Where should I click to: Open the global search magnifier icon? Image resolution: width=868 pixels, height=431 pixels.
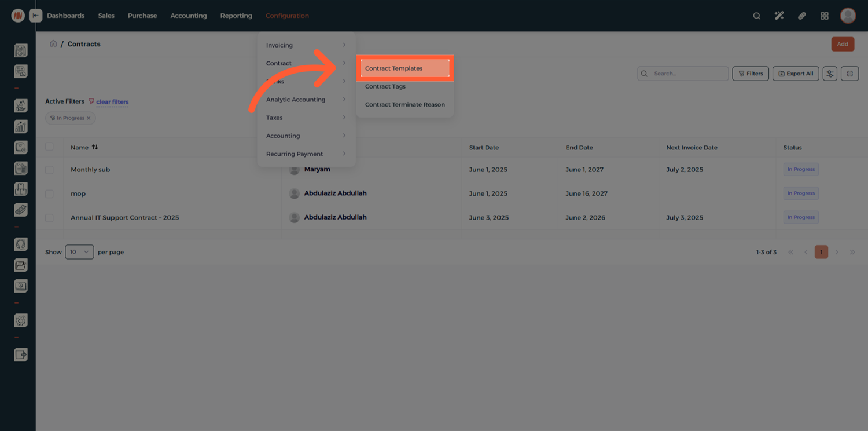tap(756, 16)
